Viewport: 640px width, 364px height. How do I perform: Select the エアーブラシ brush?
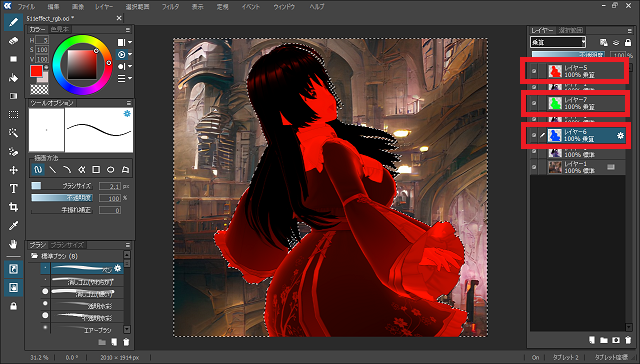[82, 329]
